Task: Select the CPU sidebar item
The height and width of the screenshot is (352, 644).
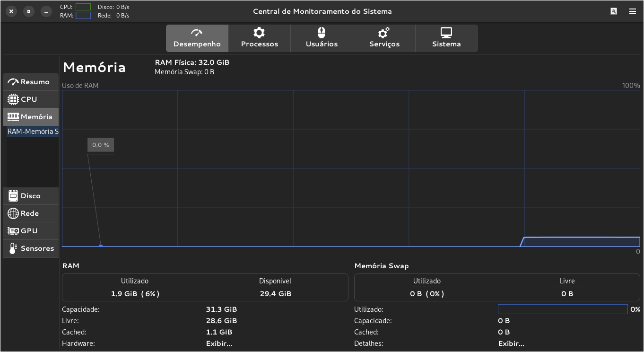Action: 30,99
